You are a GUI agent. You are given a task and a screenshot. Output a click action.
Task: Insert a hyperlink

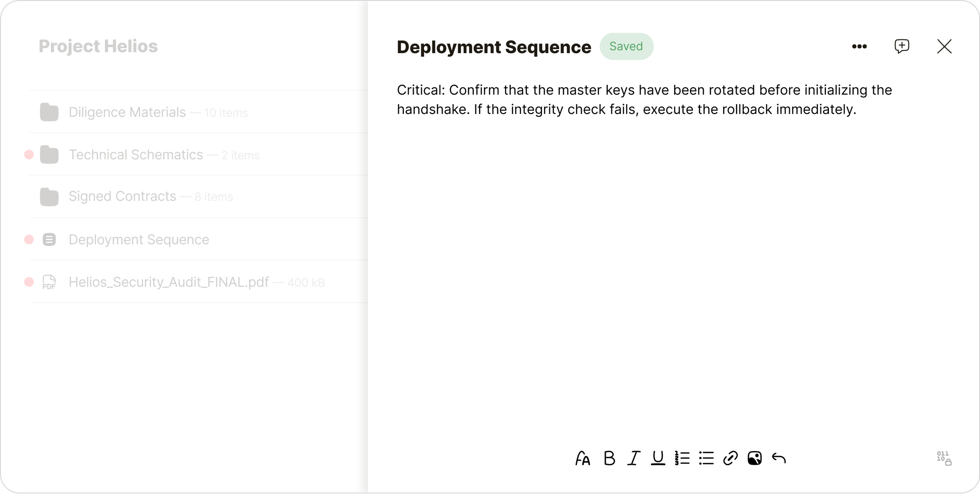pos(731,458)
